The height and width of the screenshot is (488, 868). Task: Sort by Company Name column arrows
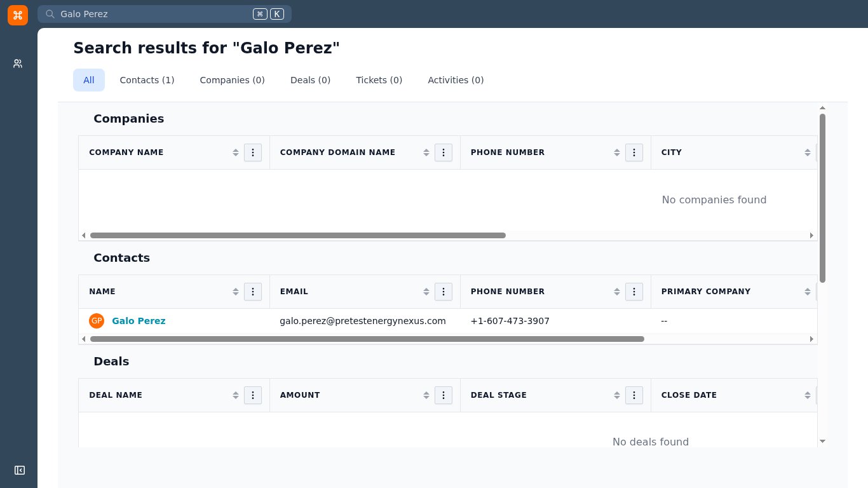[236, 152]
